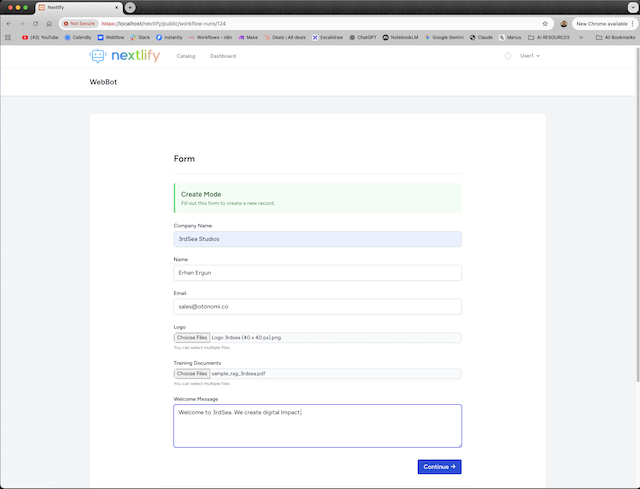The height and width of the screenshot is (489, 640).
Task: Open the Excalidraw bookmark
Action: coord(327,37)
